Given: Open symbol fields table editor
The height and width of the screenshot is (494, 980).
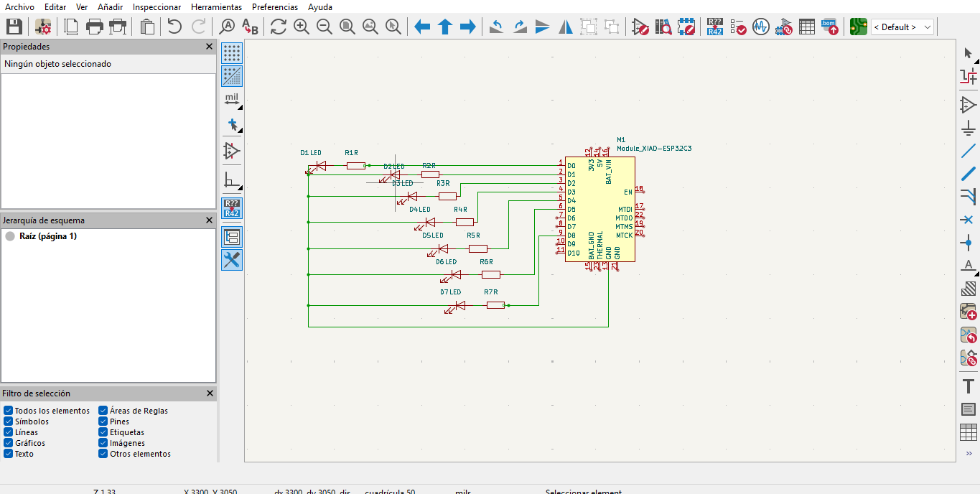Looking at the screenshot, I should coord(807,27).
